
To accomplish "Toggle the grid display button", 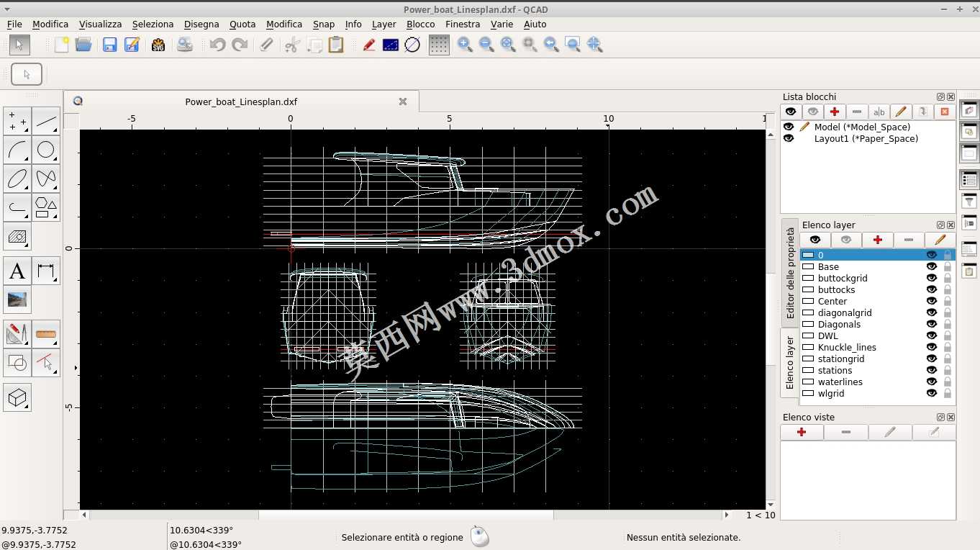I will pos(439,45).
